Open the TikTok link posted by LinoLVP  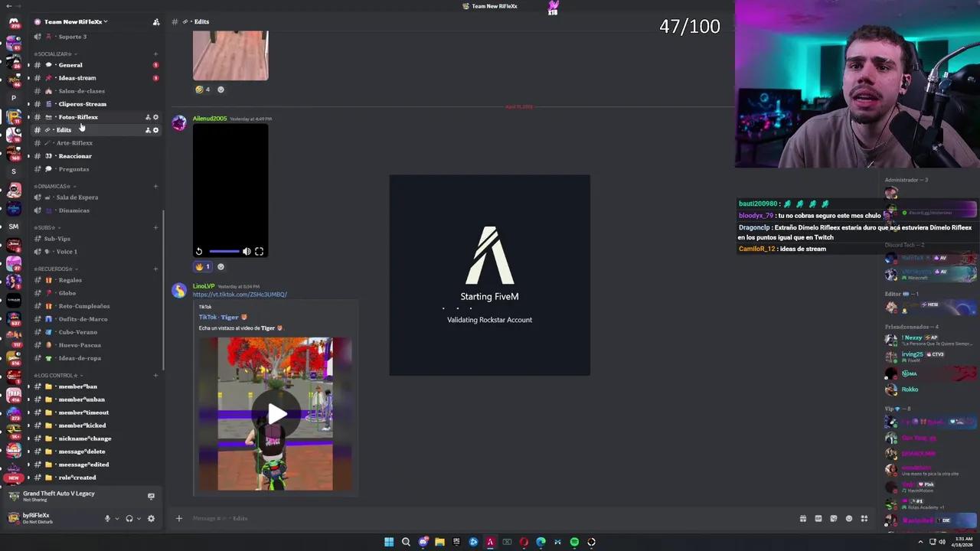click(240, 294)
